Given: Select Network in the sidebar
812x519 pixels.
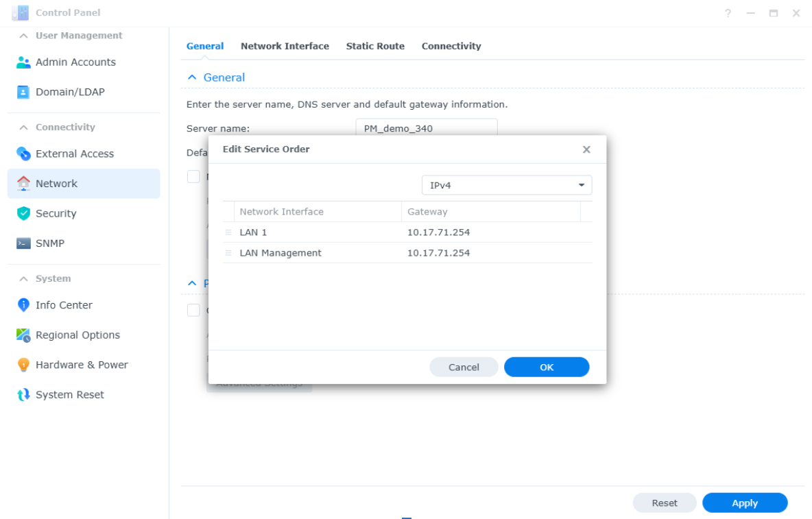Looking at the screenshot, I should click(84, 183).
